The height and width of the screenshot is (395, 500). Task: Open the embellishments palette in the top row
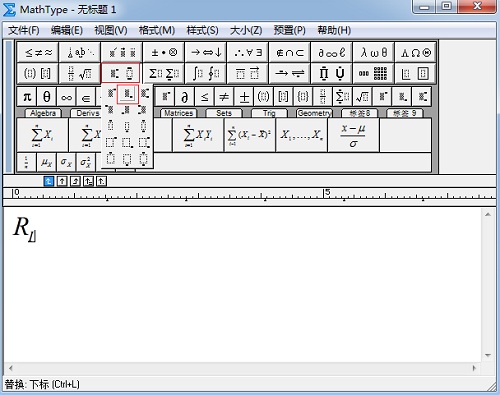pos(122,52)
